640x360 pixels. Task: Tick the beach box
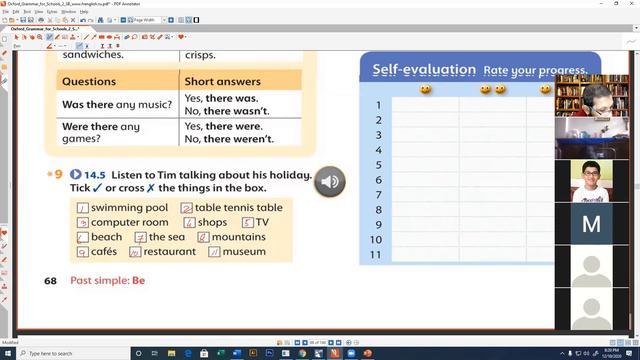click(x=83, y=238)
